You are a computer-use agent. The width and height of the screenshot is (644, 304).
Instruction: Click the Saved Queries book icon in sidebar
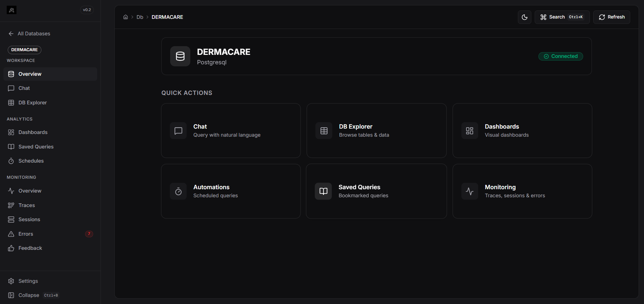coord(11,147)
